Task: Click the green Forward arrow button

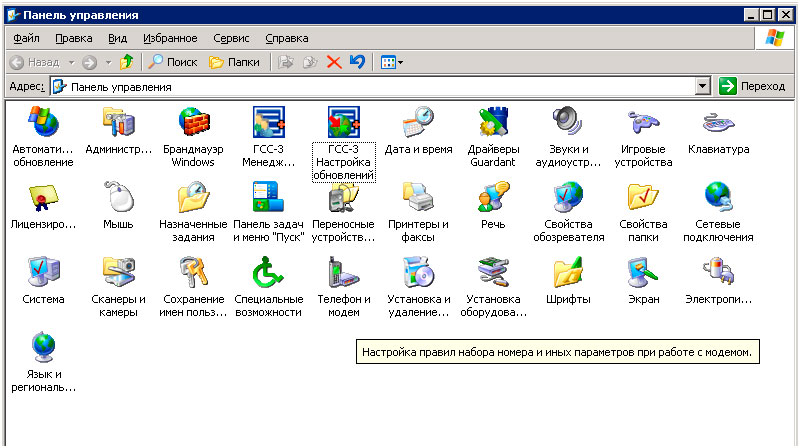Action: tap(90, 62)
